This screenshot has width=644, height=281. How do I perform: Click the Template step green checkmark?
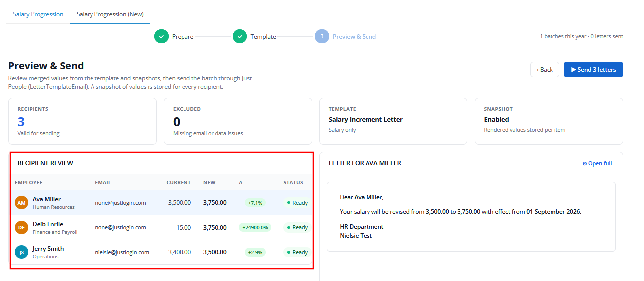[240, 36]
